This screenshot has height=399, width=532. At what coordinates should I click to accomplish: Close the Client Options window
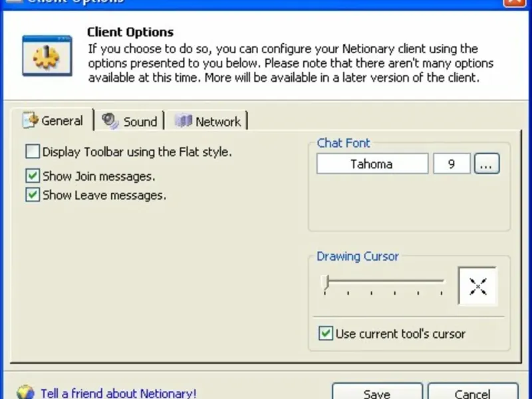pyautogui.click(x=515, y=2)
